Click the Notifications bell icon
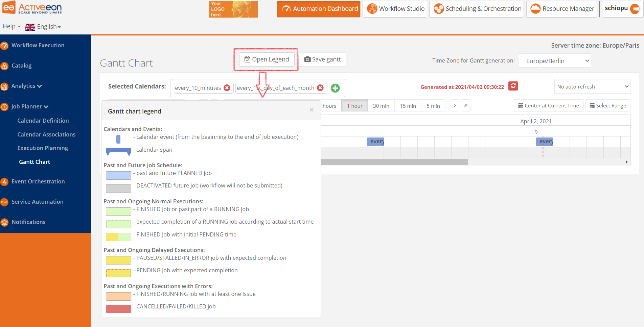 4,222
